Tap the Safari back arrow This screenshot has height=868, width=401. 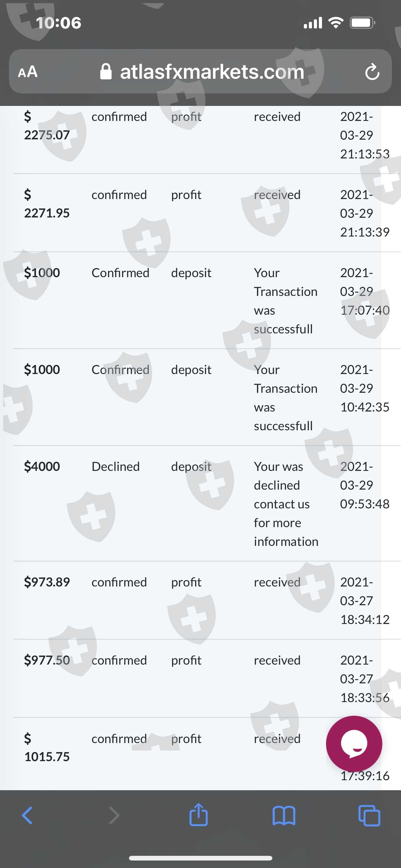pyautogui.click(x=27, y=816)
